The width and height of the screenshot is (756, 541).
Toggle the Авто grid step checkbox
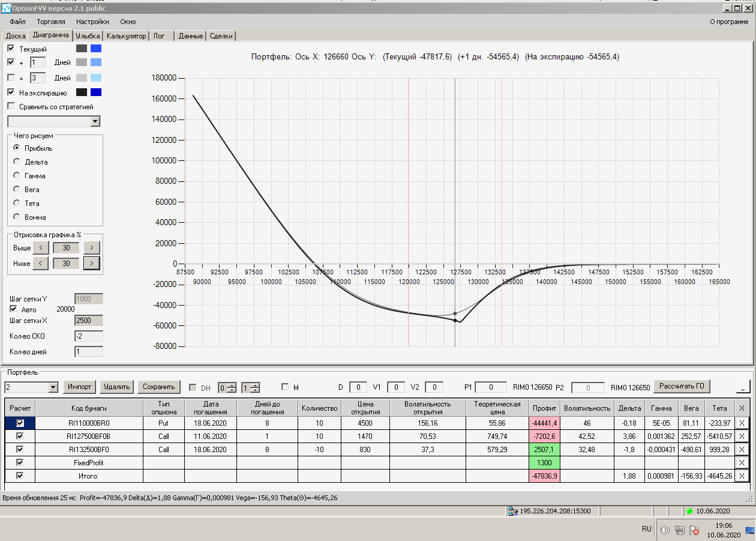tap(14, 309)
